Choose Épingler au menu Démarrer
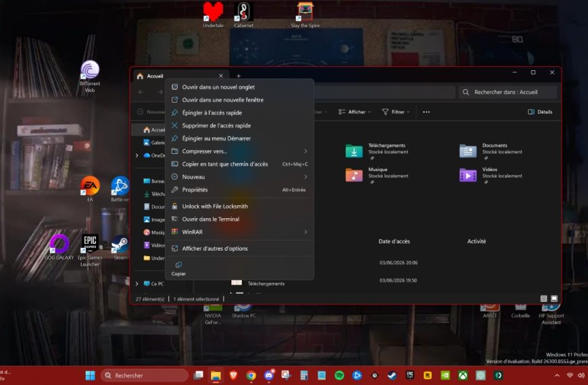This screenshot has width=588, height=385. click(x=239, y=138)
